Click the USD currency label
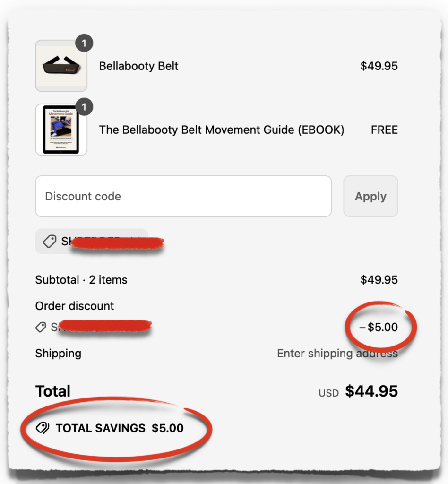 (328, 393)
